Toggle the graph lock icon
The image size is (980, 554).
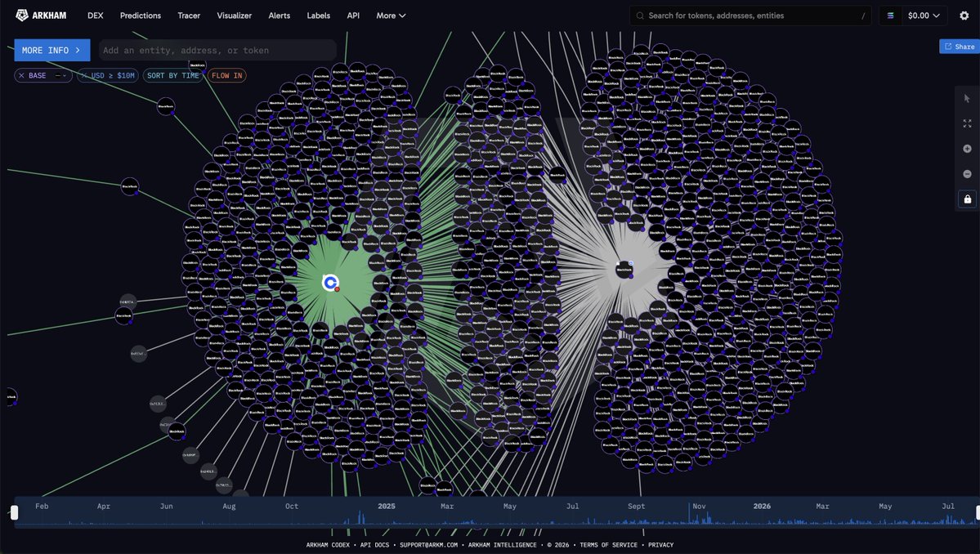[967, 199]
